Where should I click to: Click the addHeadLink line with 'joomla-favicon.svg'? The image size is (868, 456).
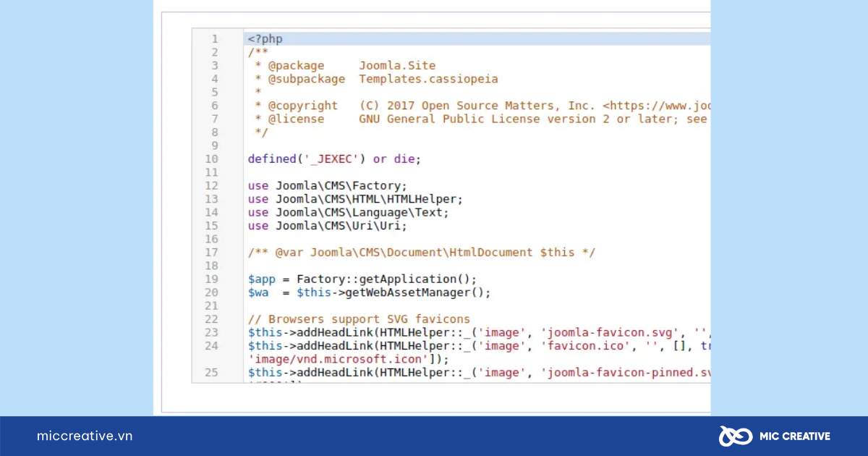pyautogui.click(x=479, y=332)
